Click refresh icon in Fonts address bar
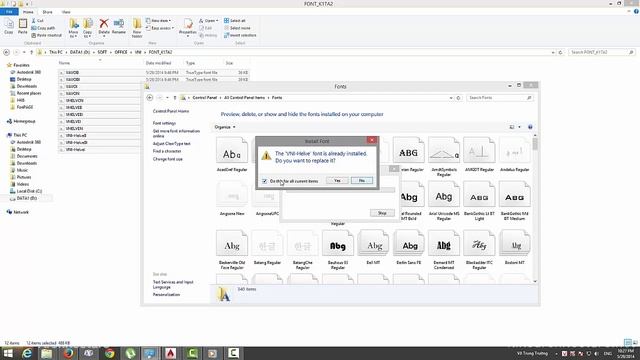This screenshot has width=640, height=360. [x=458, y=98]
